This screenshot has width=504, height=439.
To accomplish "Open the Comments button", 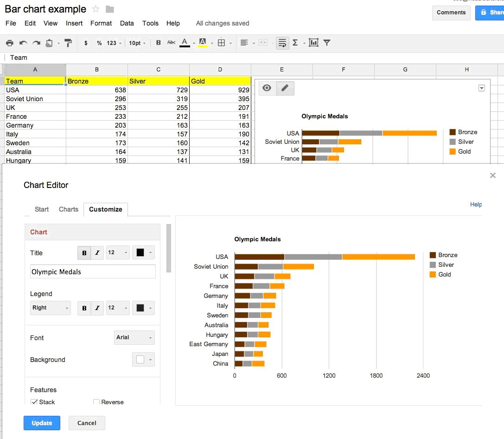I will [x=451, y=13].
